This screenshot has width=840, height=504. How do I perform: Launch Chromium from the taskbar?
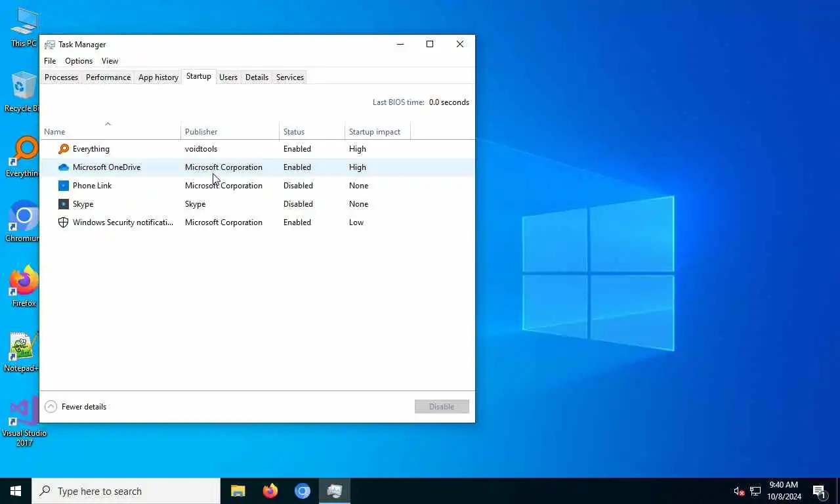[x=302, y=491]
